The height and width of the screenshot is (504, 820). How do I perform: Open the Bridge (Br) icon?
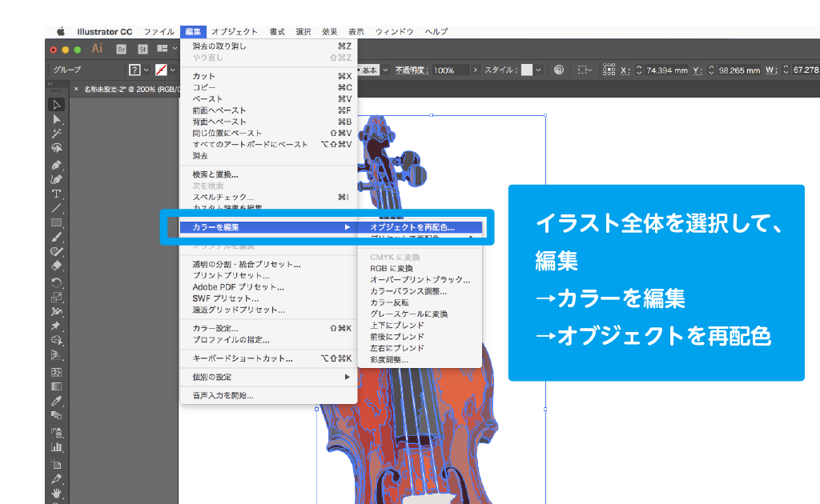122,49
